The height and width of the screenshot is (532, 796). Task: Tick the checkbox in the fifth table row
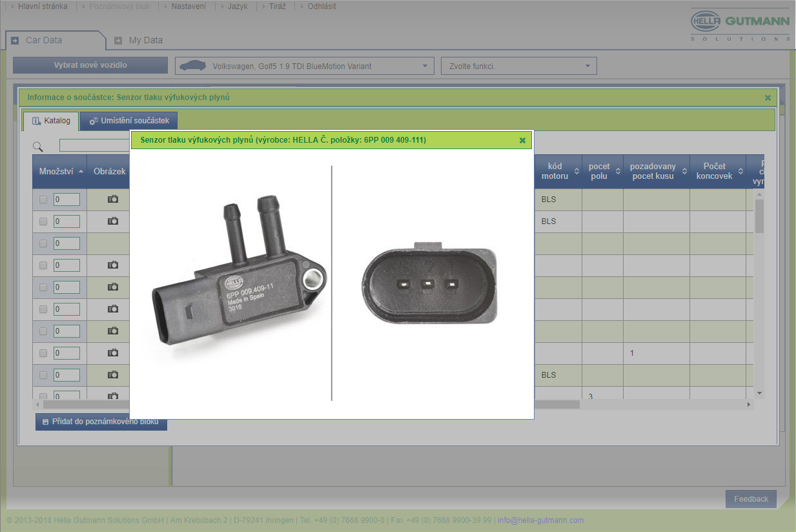[43, 288]
